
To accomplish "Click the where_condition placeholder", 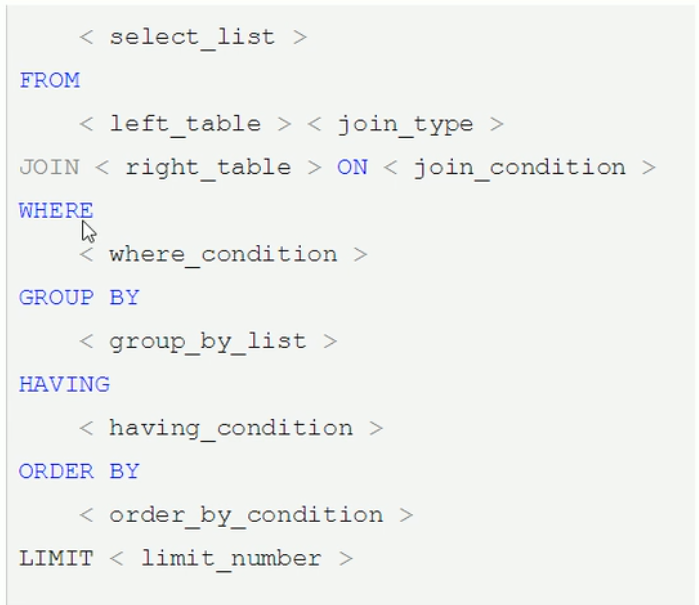I will 223,255.
